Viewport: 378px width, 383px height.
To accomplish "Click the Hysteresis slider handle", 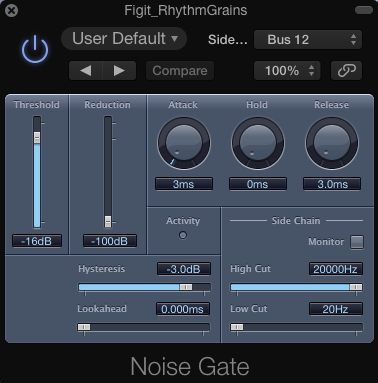I will point(186,287).
